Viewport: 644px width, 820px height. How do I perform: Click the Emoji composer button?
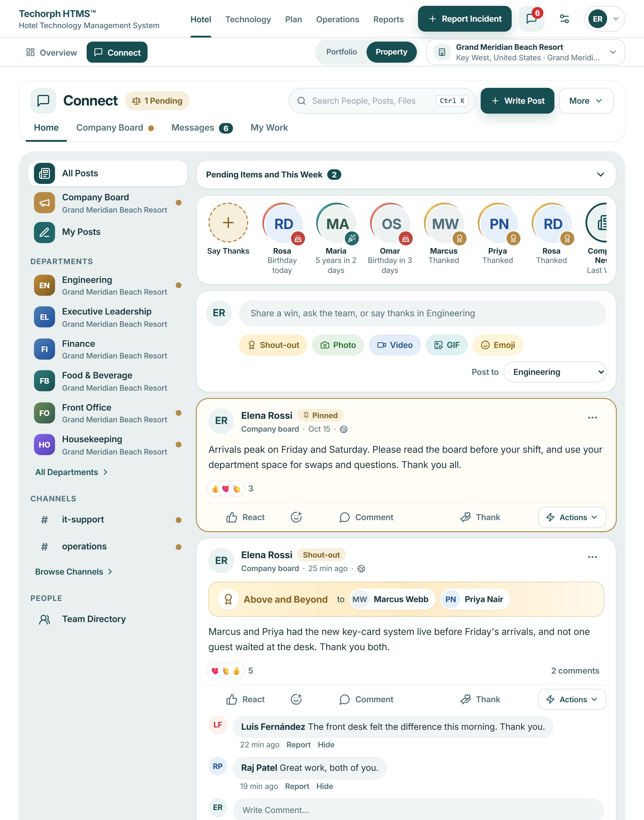[498, 345]
